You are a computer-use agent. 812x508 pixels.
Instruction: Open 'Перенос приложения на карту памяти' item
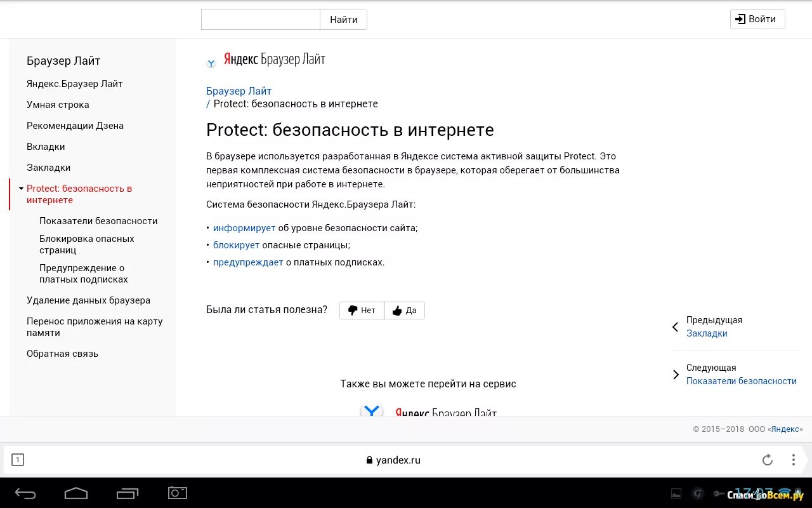point(95,327)
